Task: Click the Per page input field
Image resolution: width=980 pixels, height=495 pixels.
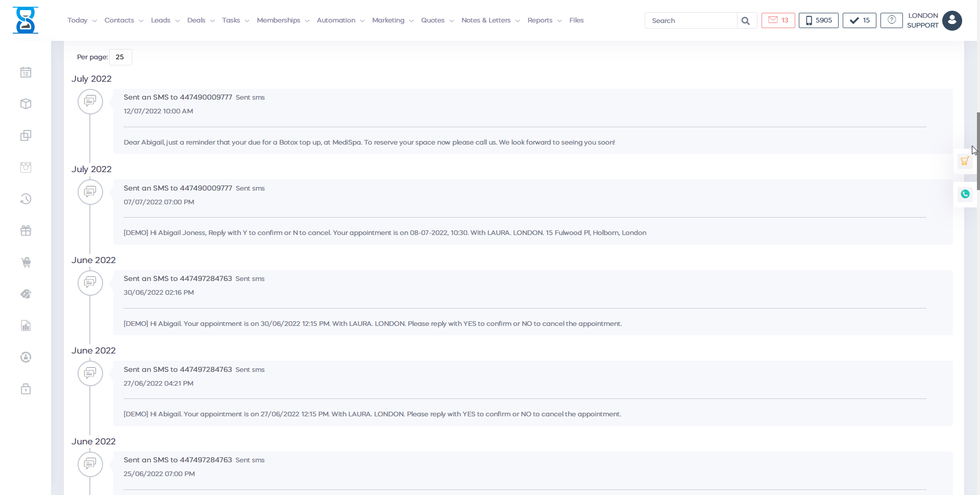Action: click(x=120, y=57)
